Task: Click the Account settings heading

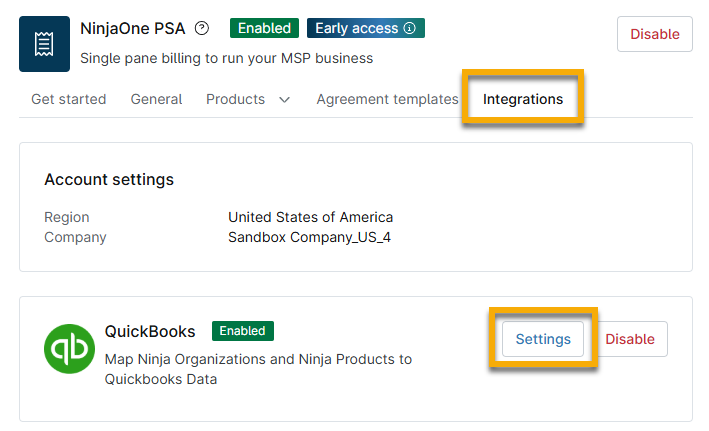Action: 109,180
